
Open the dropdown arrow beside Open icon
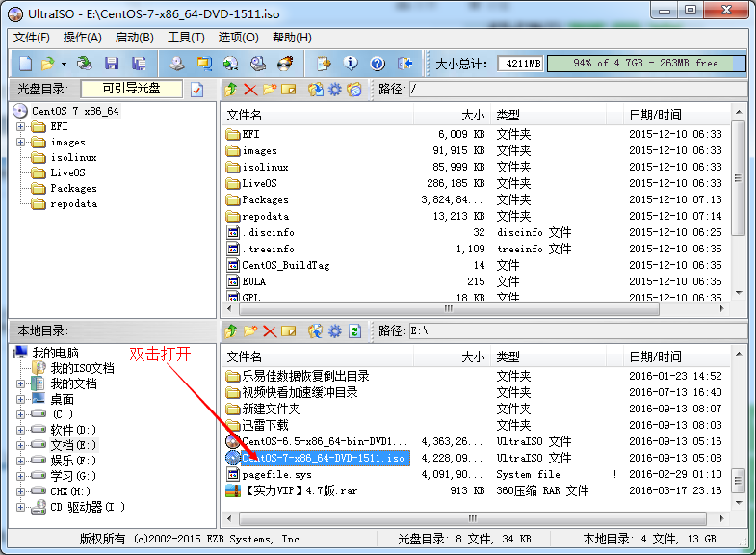pos(64,64)
